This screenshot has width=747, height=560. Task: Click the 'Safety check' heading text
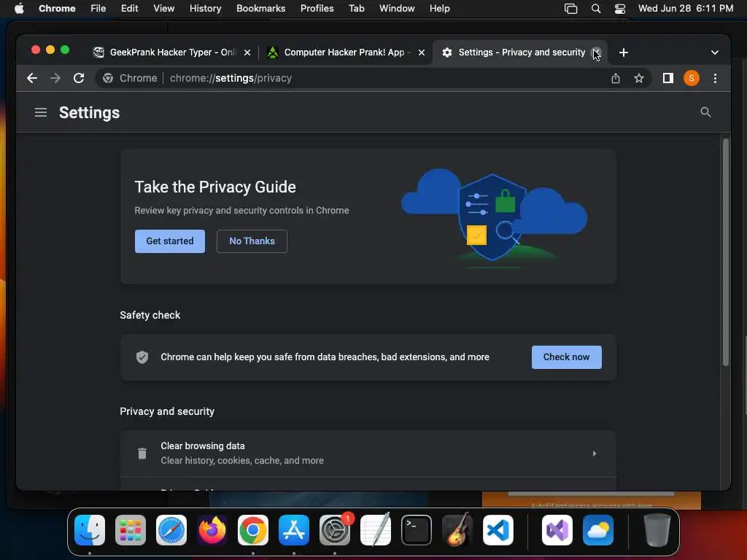coord(150,315)
